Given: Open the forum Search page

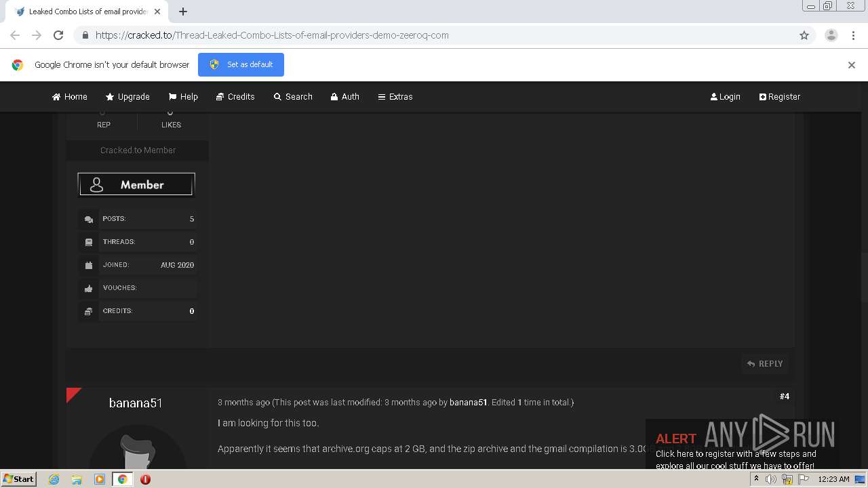Looking at the screenshot, I should click(x=293, y=97).
